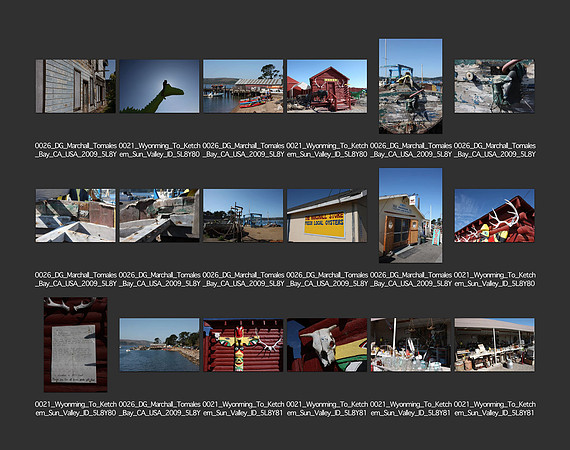Click caption under the tall weathered boat photo

point(410,150)
